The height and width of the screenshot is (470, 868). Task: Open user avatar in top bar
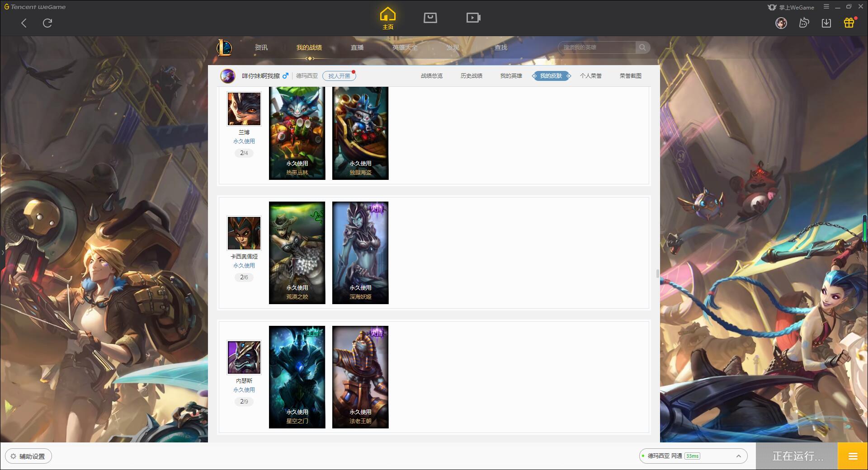pyautogui.click(x=781, y=23)
